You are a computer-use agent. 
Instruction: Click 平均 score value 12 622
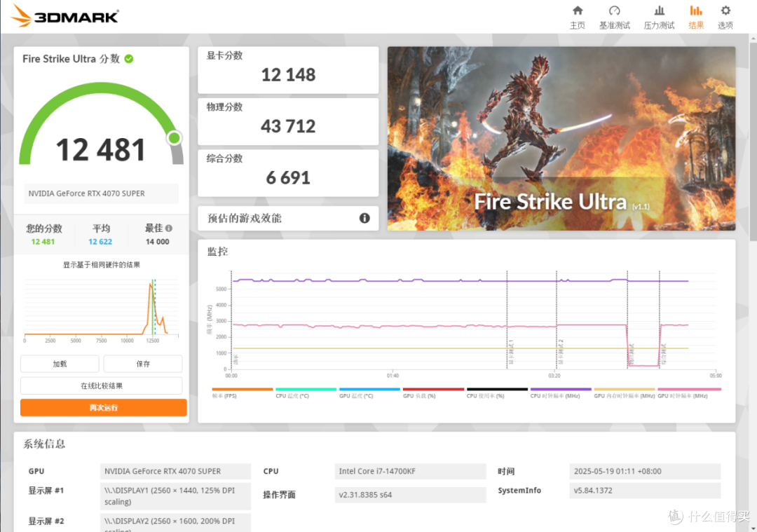tap(100, 242)
